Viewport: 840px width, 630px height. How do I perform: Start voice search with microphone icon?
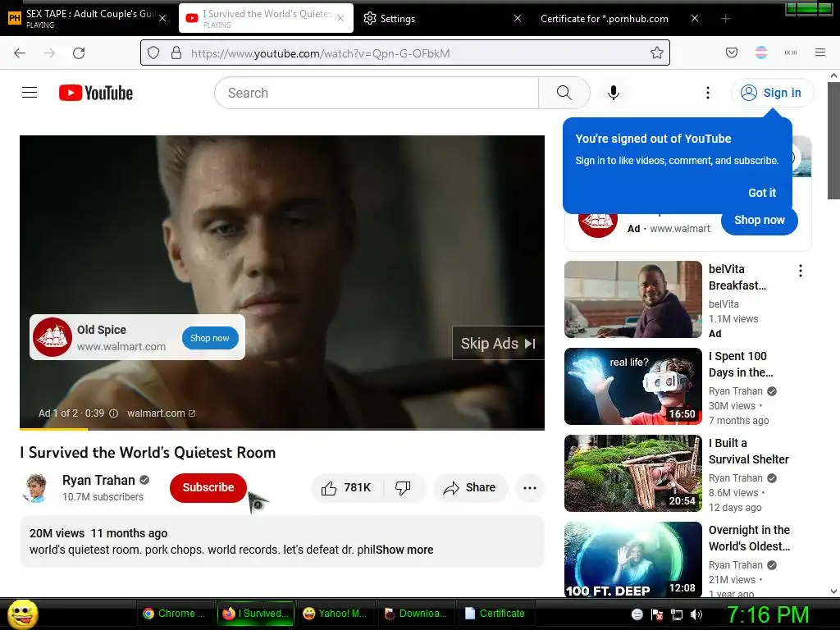pyautogui.click(x=614, y=93)
